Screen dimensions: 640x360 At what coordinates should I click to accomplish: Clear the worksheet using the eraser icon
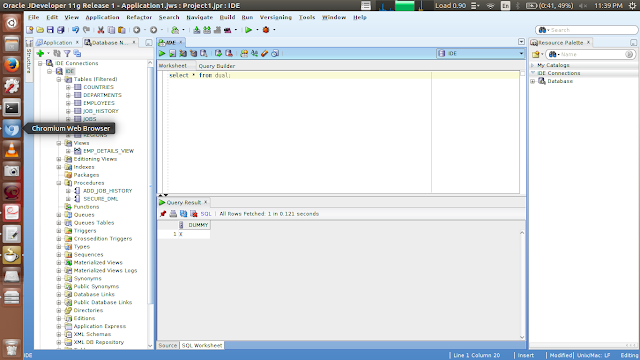(264, 53)
